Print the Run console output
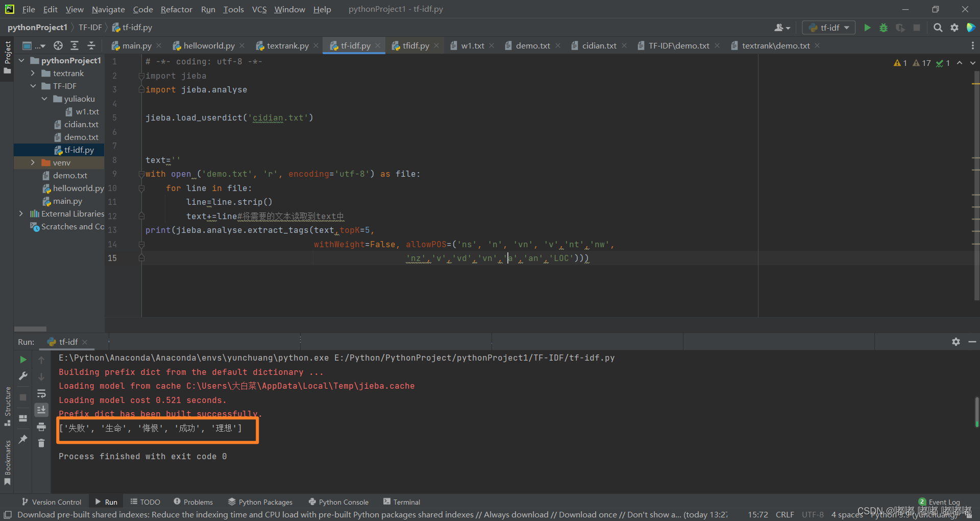Screen dimensions: 980x521 point(41,427)
